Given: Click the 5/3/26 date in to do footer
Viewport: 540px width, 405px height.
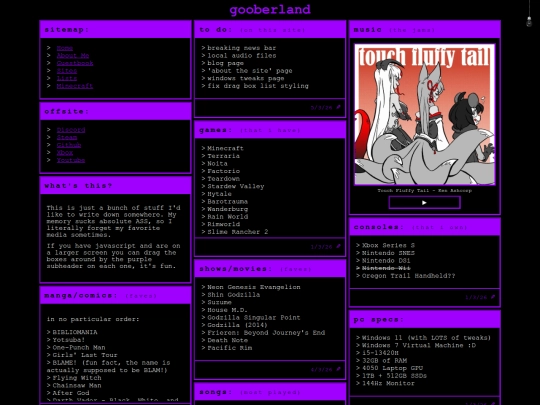Looking at the screenshot, I should coord(321,107).
